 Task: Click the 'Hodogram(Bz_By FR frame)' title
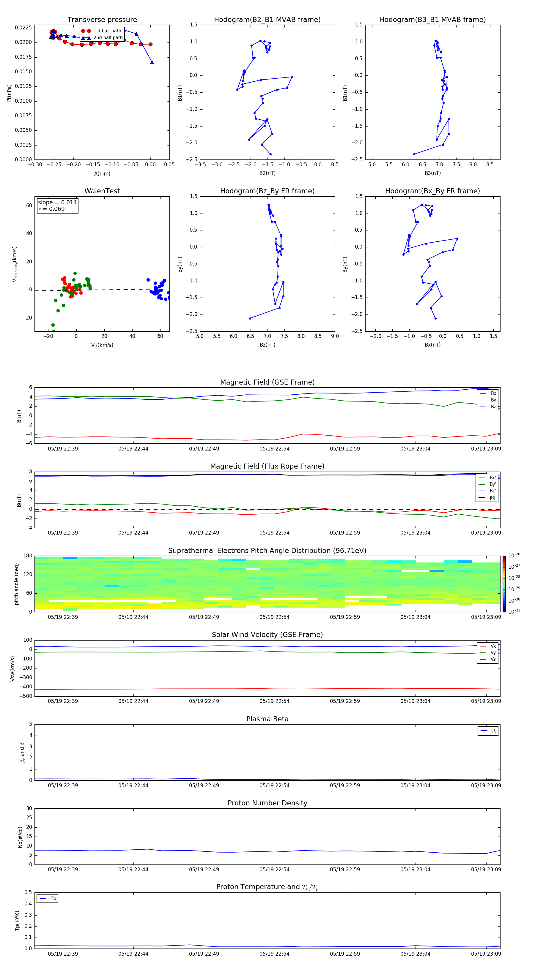pos(267,191)
